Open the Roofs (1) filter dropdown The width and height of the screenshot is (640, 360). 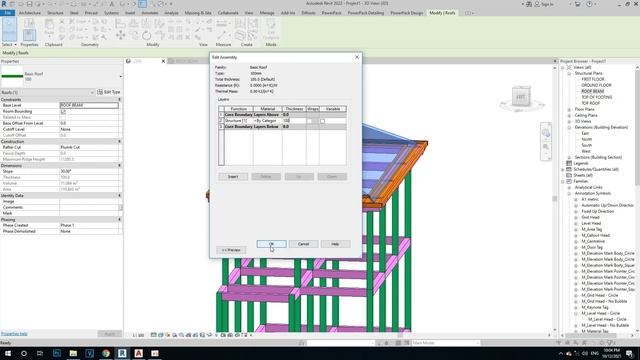[x=92, y=92]
